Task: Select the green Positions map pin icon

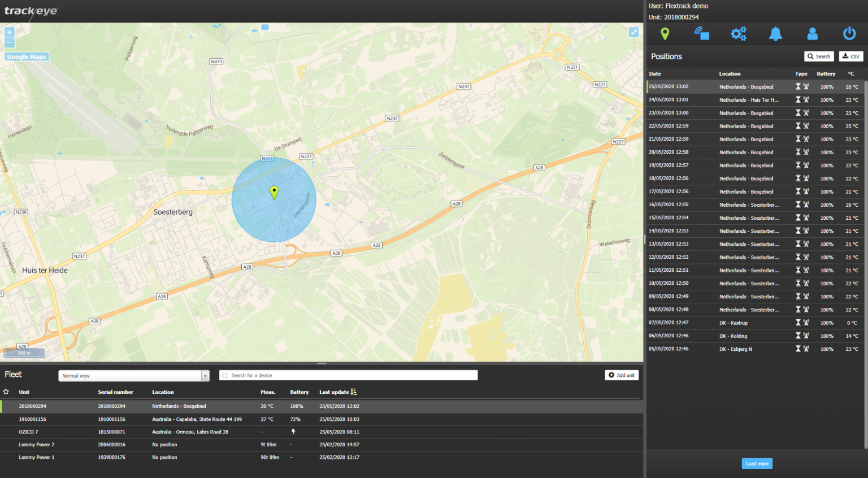Action: pos(665,33)
